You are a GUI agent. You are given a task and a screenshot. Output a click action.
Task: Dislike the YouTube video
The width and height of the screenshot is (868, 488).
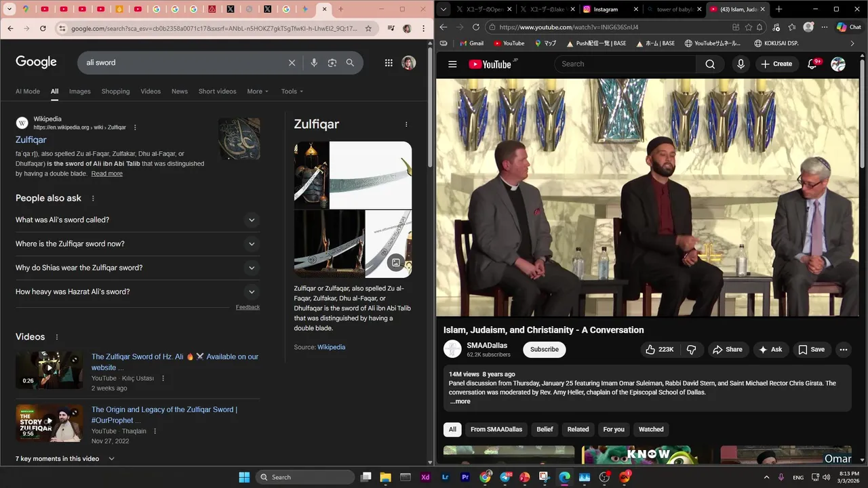692,350
